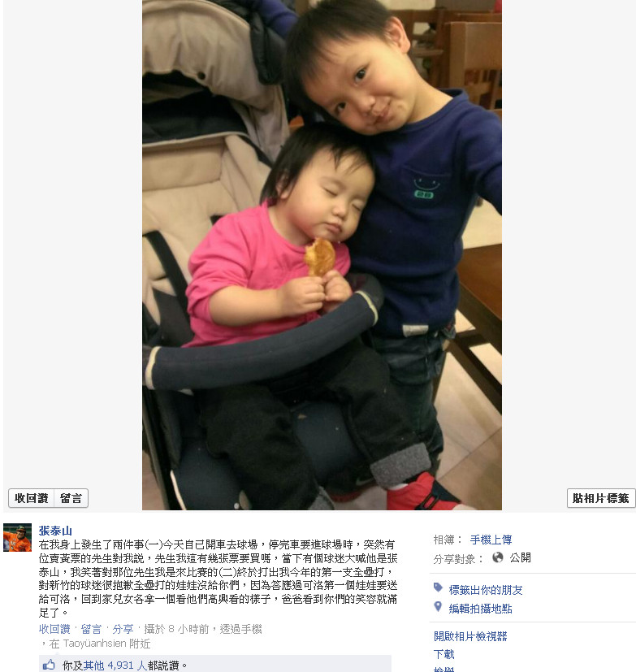Viewport: 636px width, 672px height.
Task: Click the main photo of two children
Action: pyautogui.click(x=322, y=255)
